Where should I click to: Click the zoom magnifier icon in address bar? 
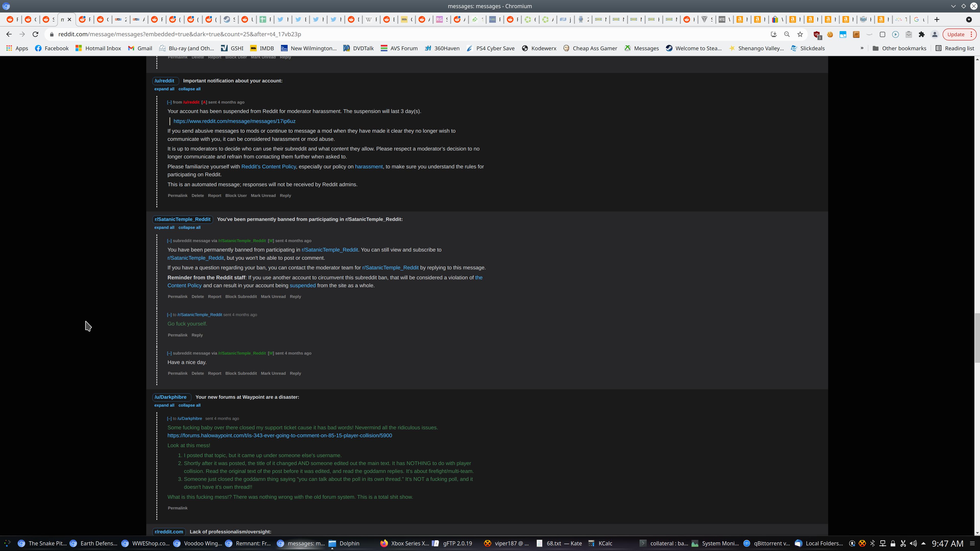pos(787,34)
